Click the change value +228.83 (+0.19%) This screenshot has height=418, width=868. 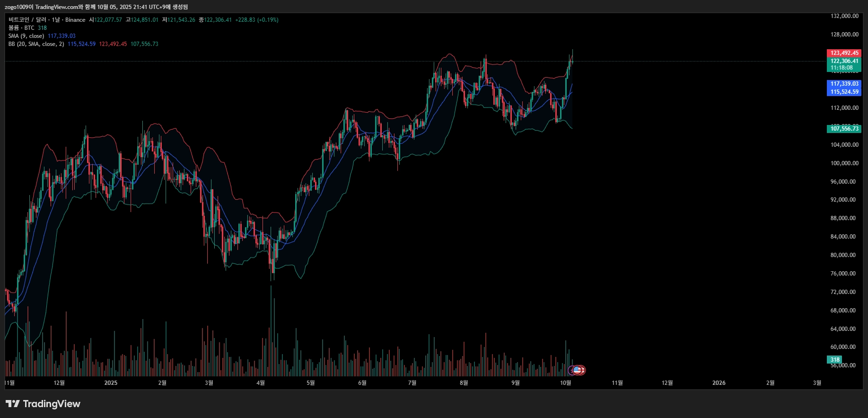tap(257, 20)
